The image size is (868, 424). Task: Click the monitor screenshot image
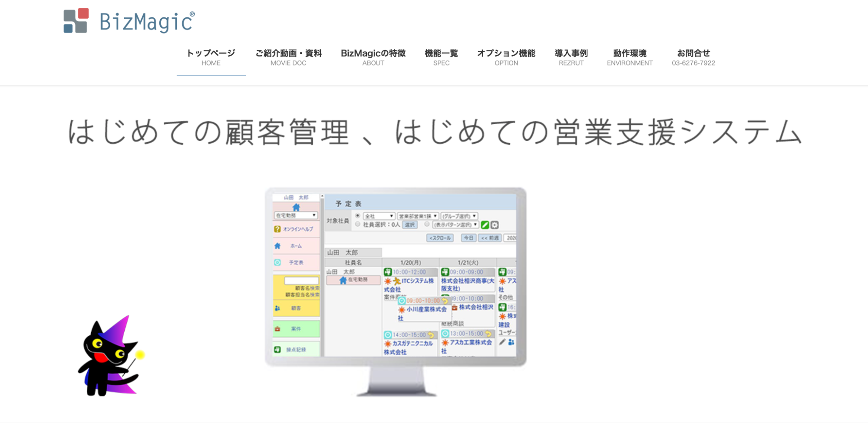point(396,292)
